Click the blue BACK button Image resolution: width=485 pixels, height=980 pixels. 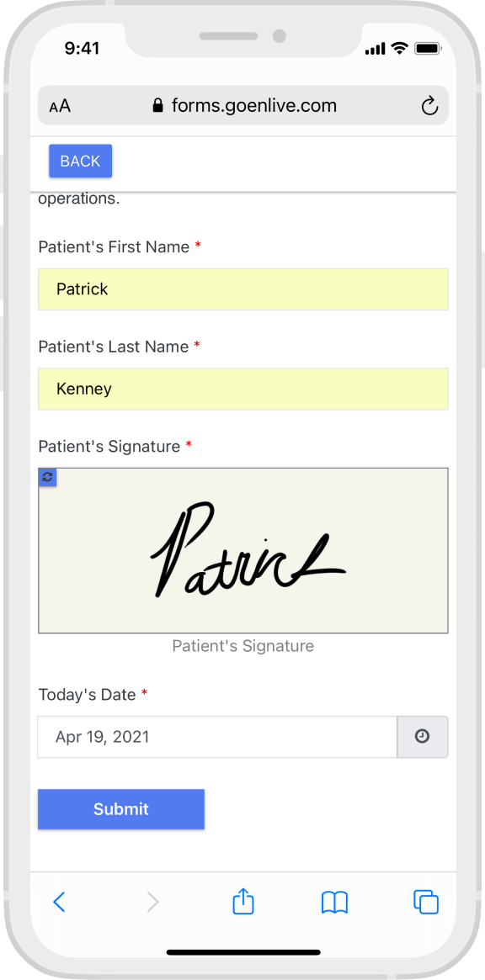pyautogui.click(x=81, y=162)
